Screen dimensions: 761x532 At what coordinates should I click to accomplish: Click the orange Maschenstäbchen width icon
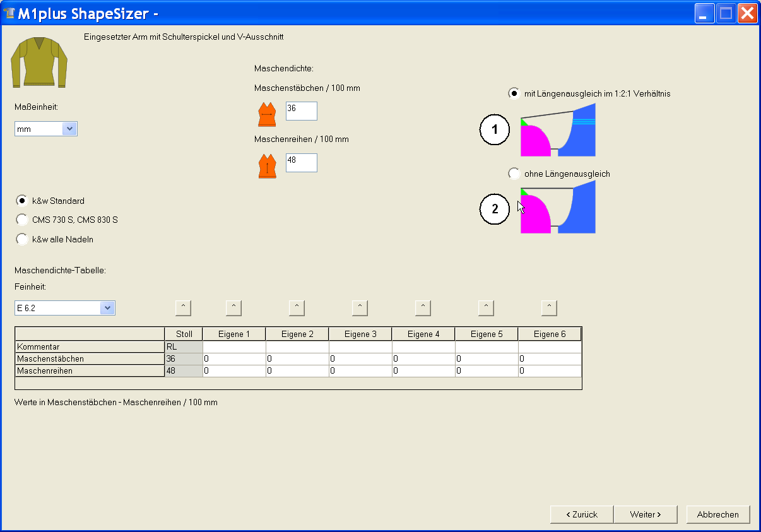coord(267,114)
